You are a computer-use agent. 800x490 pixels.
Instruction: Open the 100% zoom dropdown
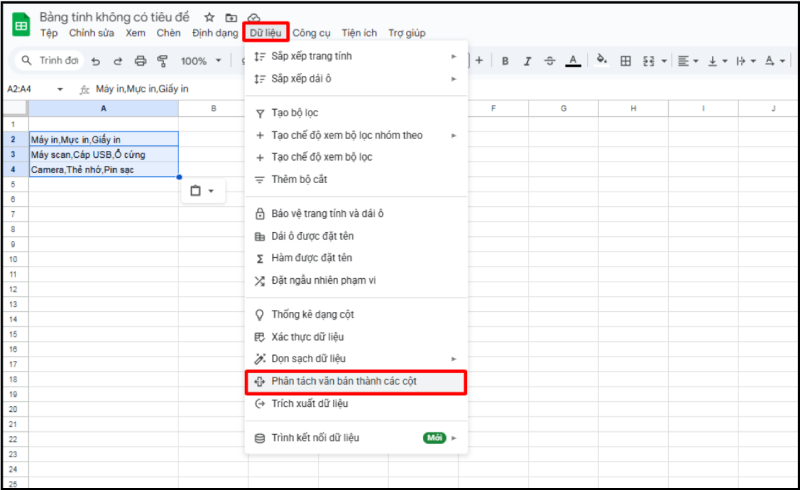pos(201,61)
